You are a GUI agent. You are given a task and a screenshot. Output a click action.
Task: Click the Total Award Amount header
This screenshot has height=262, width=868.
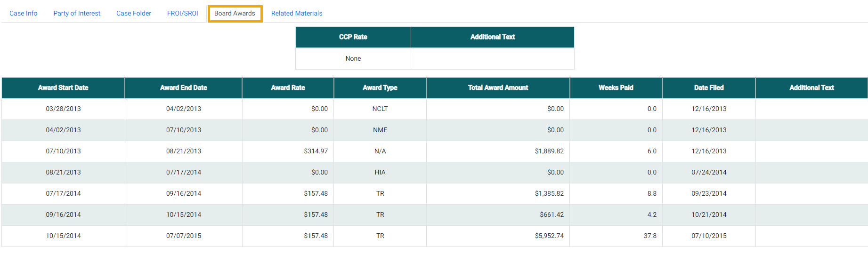(x=498, y=87)
